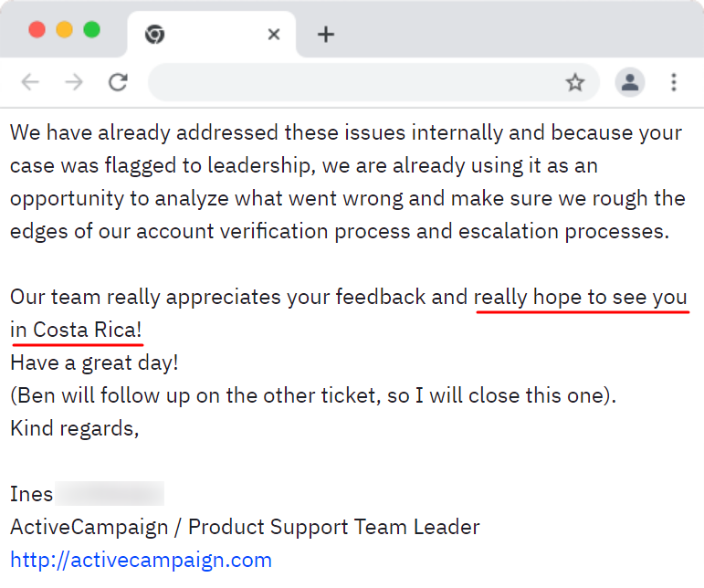Bookmark this page with the star icon
Viewport: 704px width, 588px height.
pos(574,82)
